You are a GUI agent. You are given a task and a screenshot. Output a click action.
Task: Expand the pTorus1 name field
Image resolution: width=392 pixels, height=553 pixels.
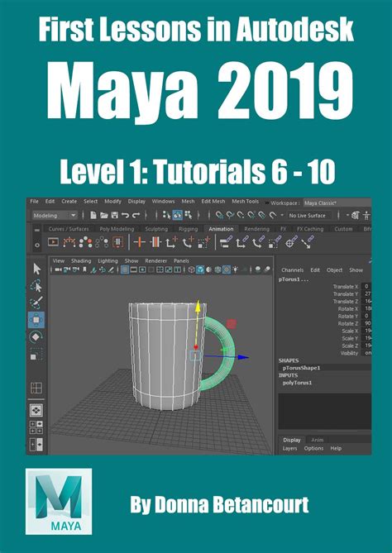pyautogui.click(x=293, y=279)
